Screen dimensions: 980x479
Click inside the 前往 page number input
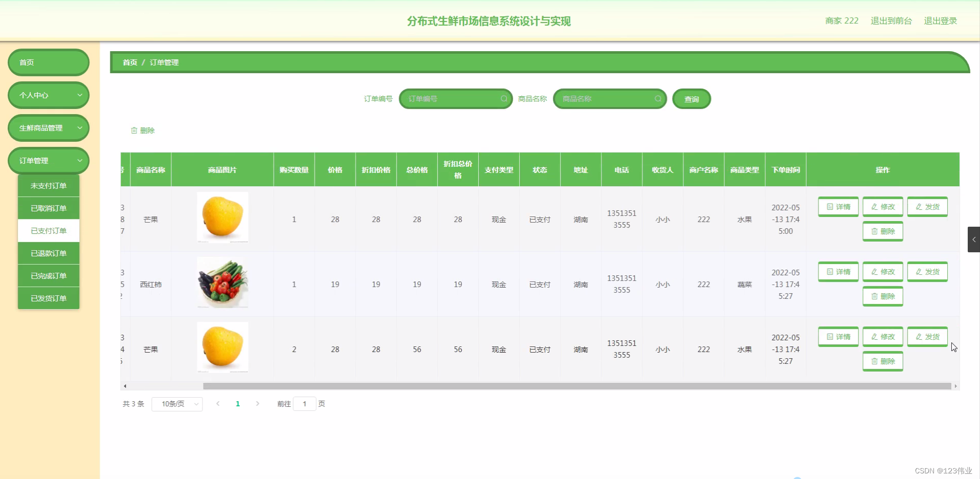(x=305, y=404)
